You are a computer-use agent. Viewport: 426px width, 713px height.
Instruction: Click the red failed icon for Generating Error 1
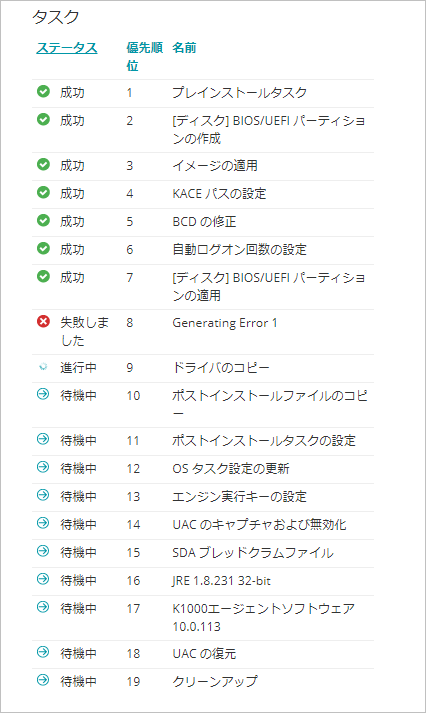click(43, 322)
